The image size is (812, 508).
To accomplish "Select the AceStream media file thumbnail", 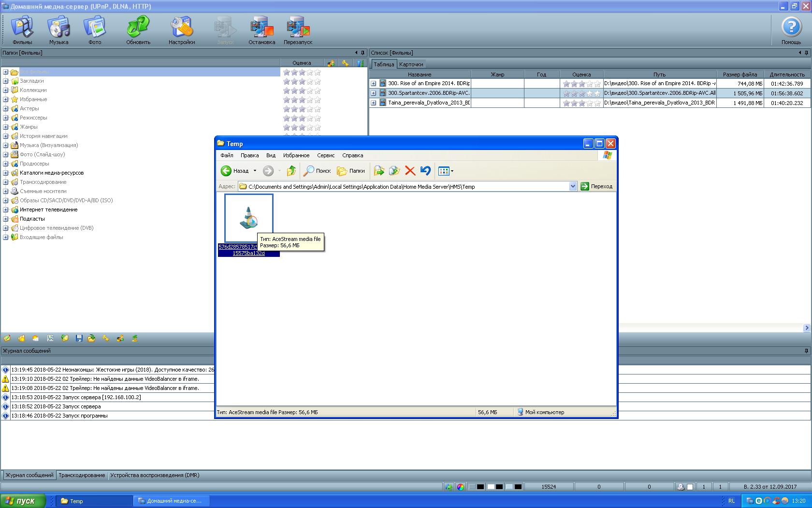I will pyautogui.click(x=248, y=218).
